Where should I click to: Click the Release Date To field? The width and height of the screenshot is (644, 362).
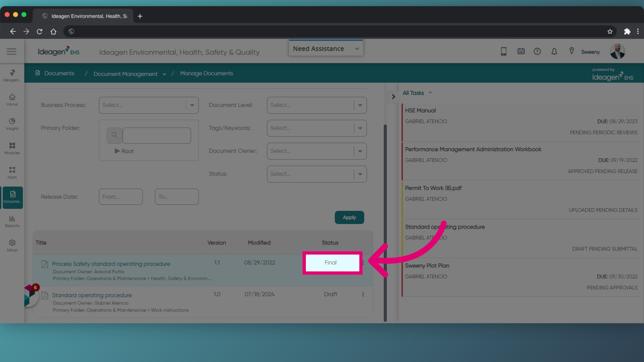tap(177, 197)
